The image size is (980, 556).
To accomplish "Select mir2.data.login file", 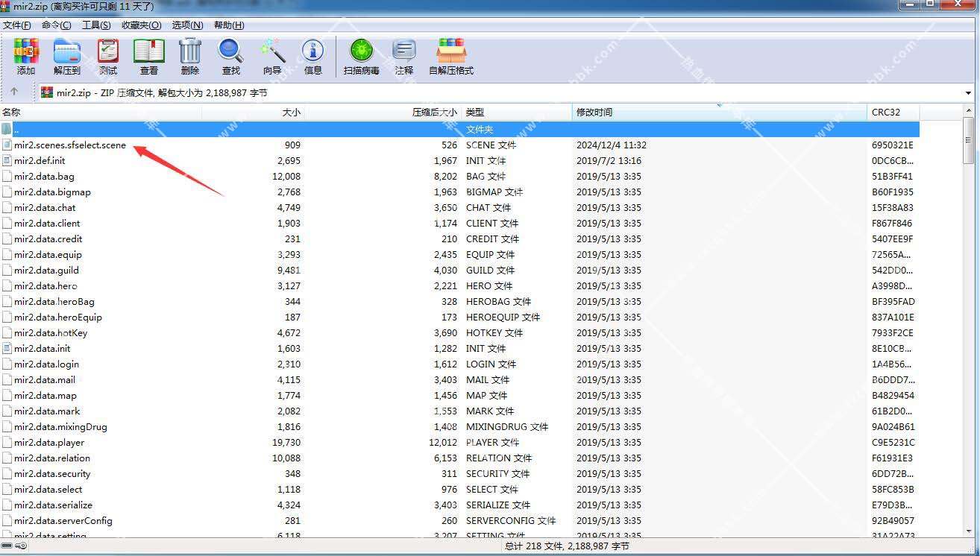I will [46, 364].
